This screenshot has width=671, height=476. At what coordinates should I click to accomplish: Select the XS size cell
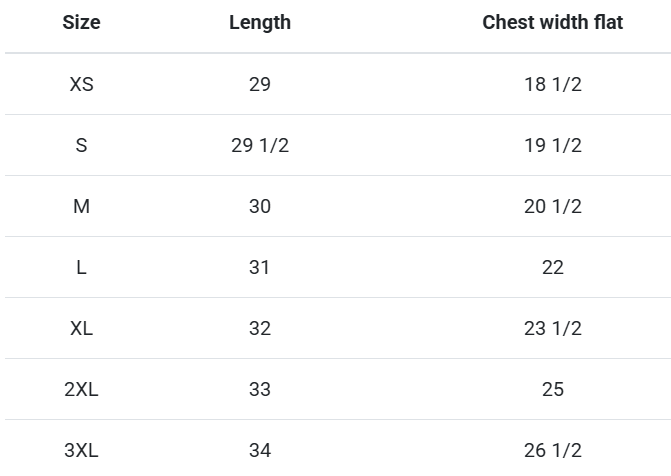tap(81, 84)
